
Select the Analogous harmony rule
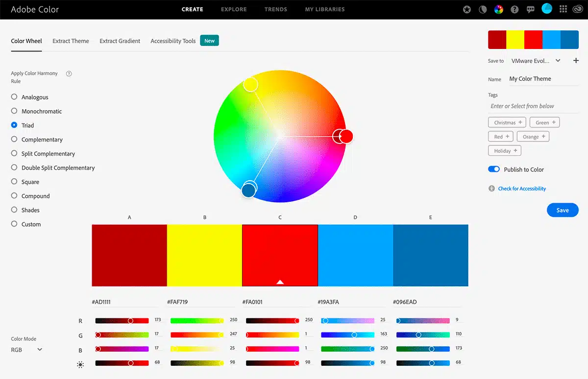coord(14,97)
